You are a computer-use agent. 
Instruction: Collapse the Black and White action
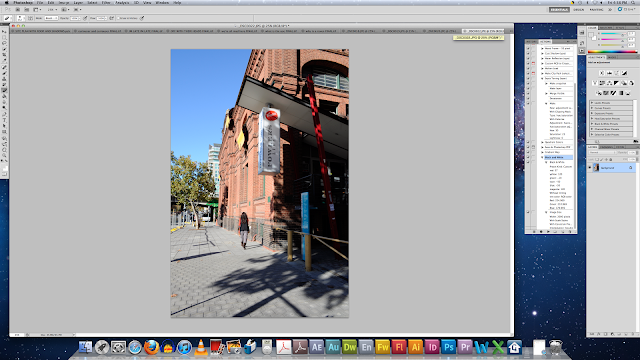click(x=542, y=158)
